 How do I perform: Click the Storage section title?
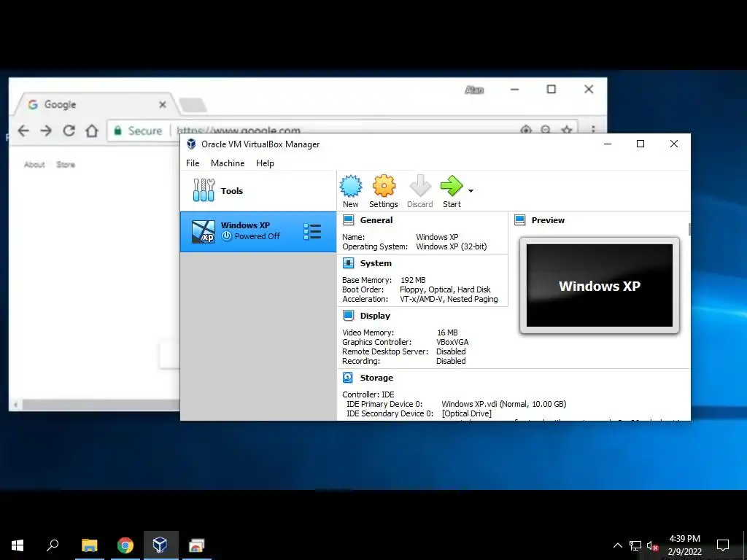tap(376, 378)
